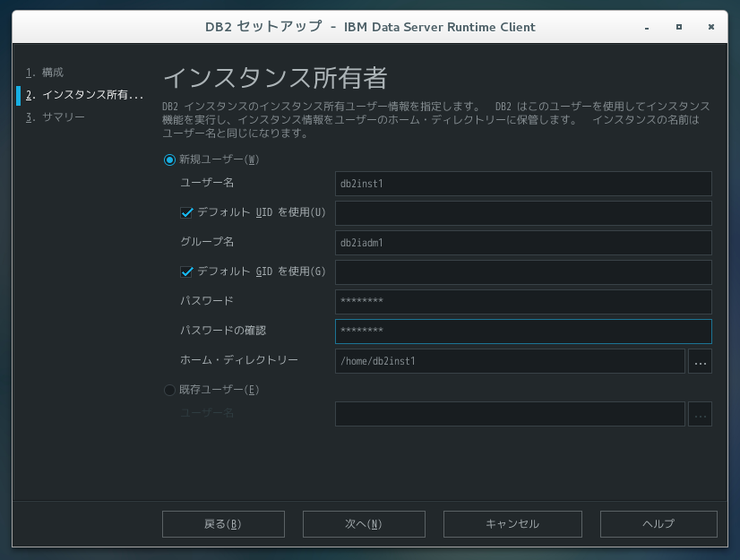Uncheck デフォルト UID を使用
Image resolution: width=740 pixels, height=560 pixels.
tap(188, 212)
